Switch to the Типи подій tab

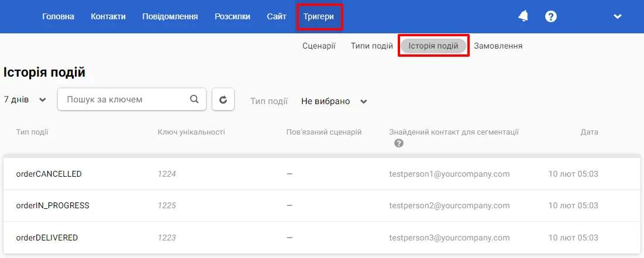[x=371, y=46]
